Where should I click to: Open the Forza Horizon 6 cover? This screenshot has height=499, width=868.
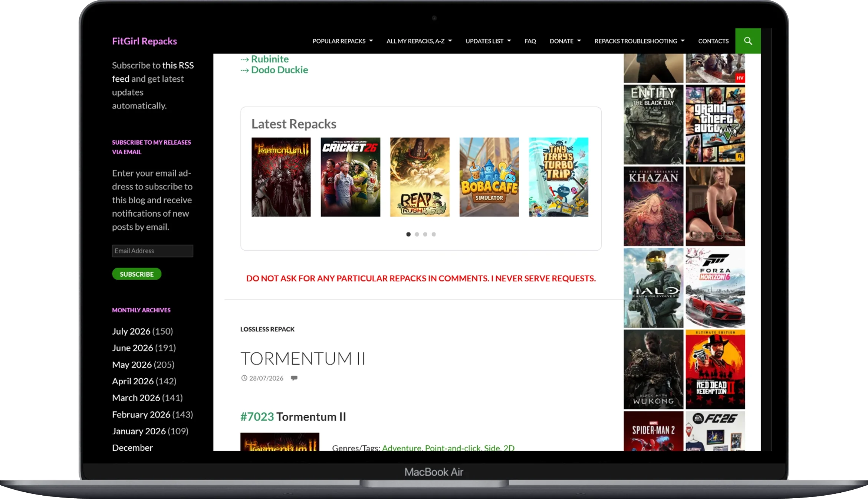[x=715, y=288]
